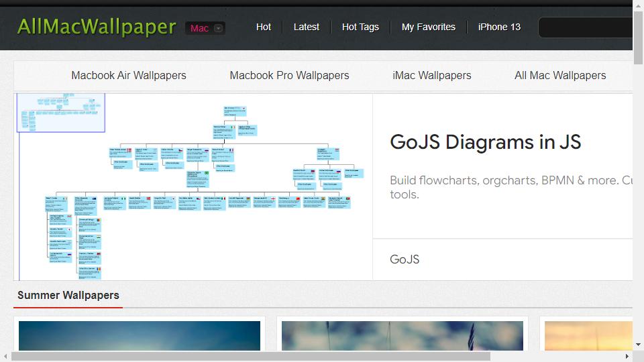Select the iPhone 13 nav item
644x362 pixels.
tap(499, 27)
